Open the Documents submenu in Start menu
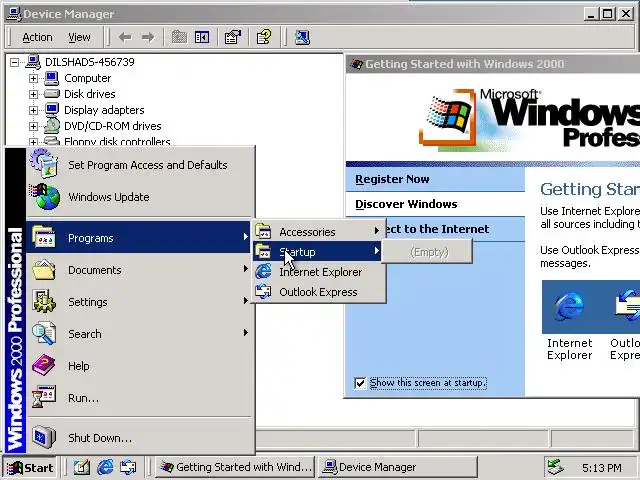Screen dimensions: 640x480 (x=138, y=270)
